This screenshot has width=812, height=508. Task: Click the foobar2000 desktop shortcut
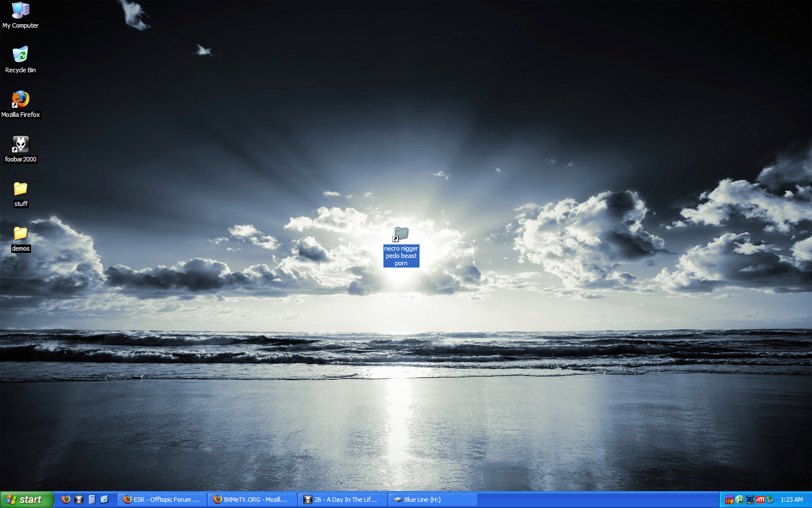pos(20,145)
